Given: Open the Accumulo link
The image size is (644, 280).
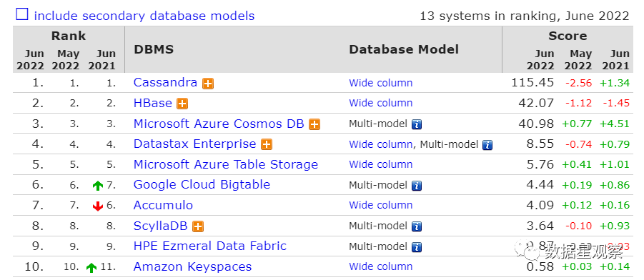Looking at the screenshot, I should click(163, 205).
